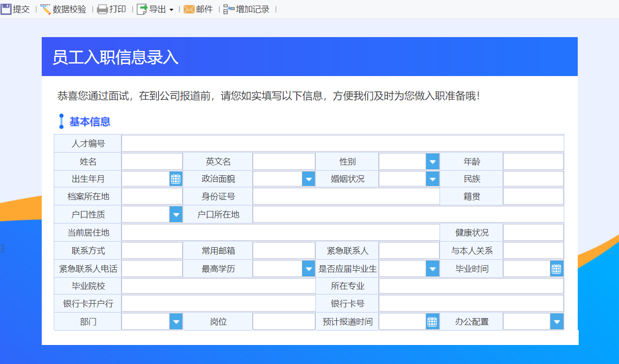The height and width of the screenshot is (364, 619).
Task: Focus the 紧急联系人电话 input field
Action: point(152,268)
